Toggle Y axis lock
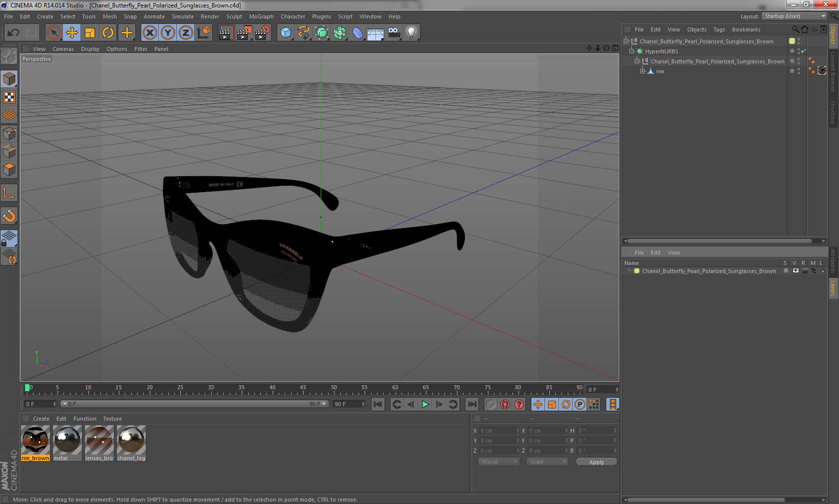839x504 pixels. [168, 33]
